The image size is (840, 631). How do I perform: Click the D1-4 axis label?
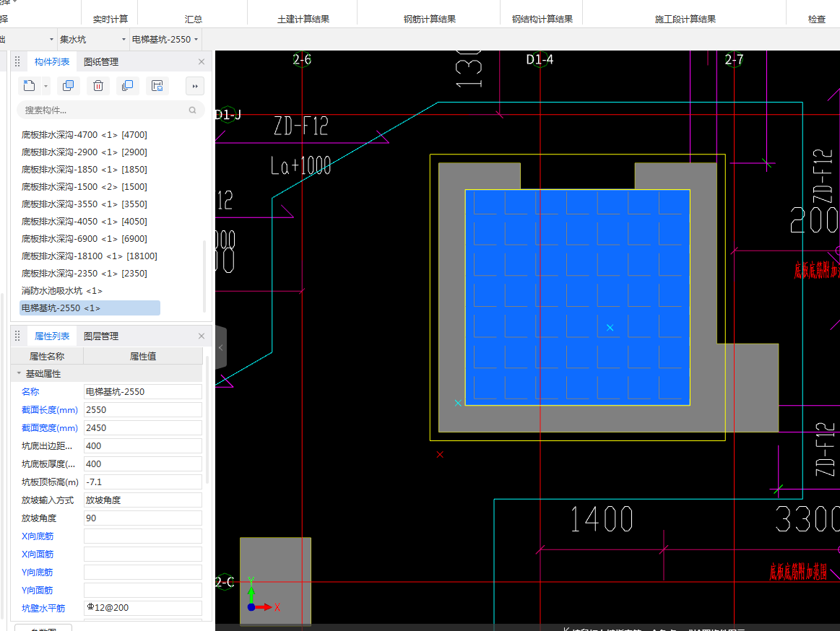coord(540,59)
